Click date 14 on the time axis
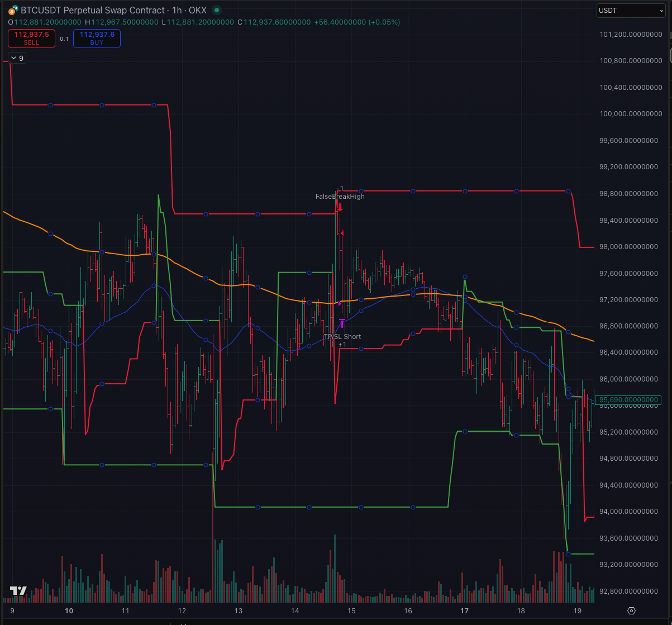 295,610
